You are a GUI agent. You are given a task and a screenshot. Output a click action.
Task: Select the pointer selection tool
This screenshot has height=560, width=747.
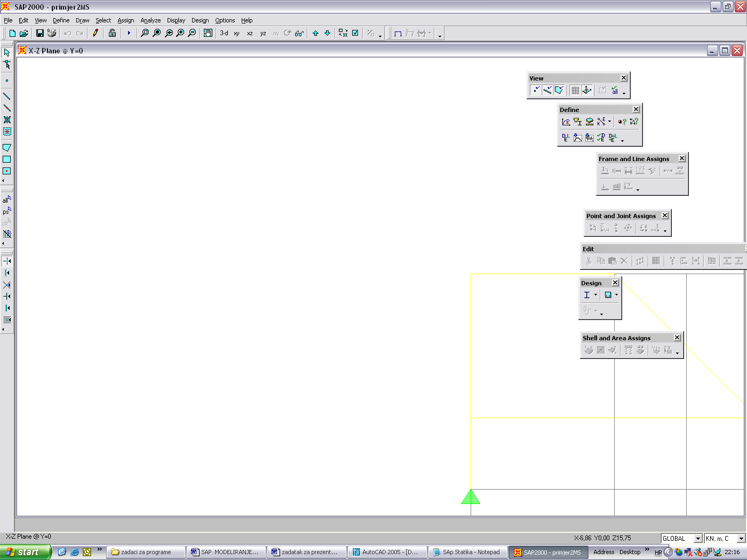[x=7, y=52]
